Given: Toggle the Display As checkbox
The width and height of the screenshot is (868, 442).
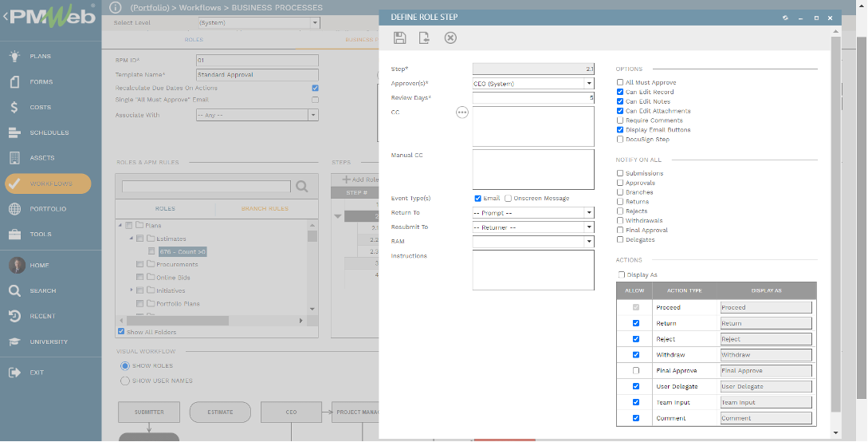Looking at the screenshot, I should (622, 274).
